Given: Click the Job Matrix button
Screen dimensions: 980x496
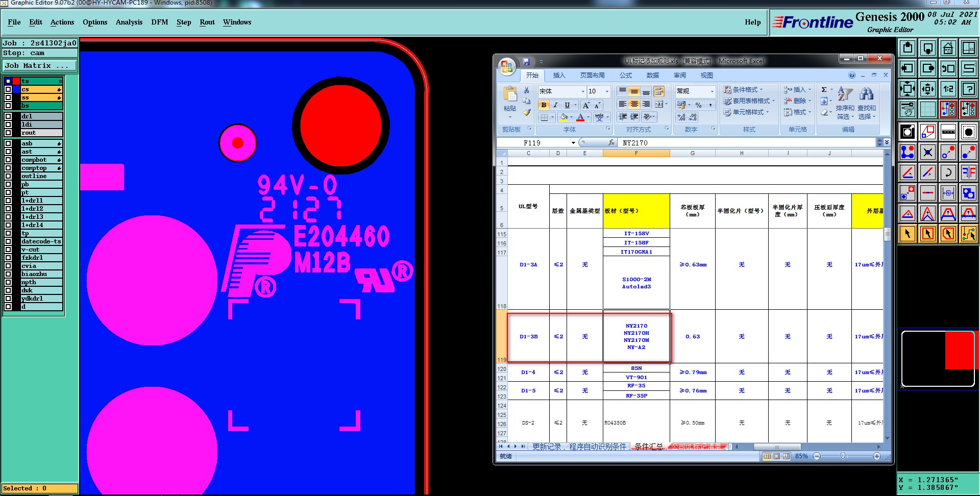Looking at the screenshot, I should pyautogui.click(x=40, y=66).
